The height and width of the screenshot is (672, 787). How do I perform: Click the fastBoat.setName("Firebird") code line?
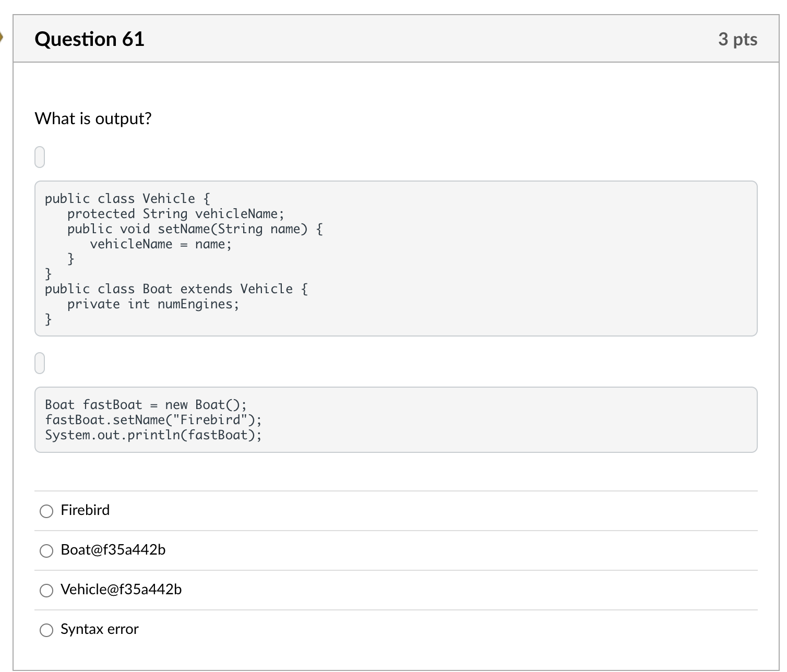pyautogui.click(x=153, y=420)
